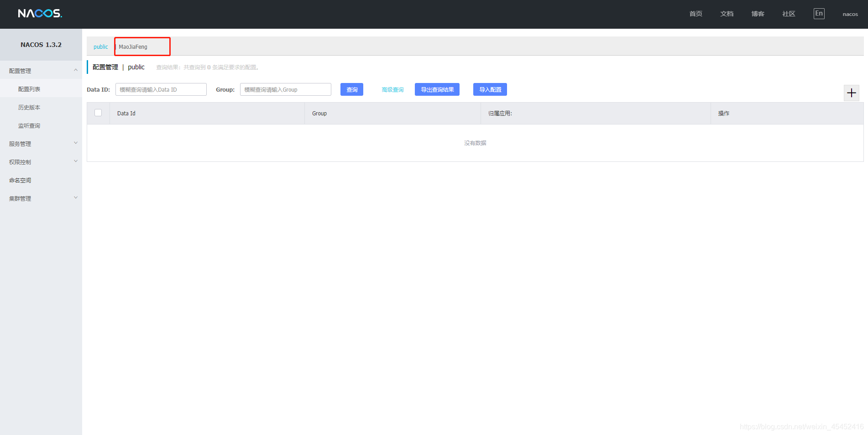Select the public namespace tab
Image resolution: width=868 pixels, height=435 pixels.
point(101,47)
